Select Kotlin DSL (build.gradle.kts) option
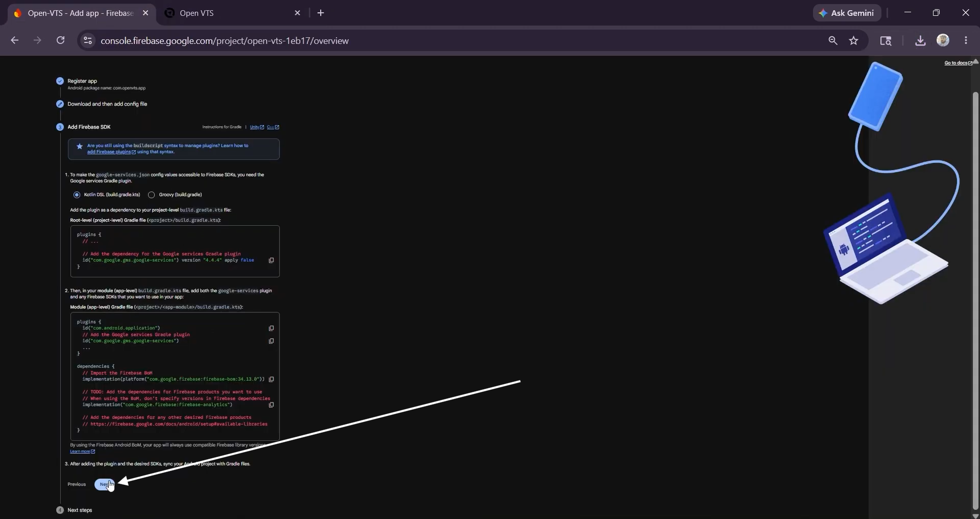Screen dimensions: 980x519 [x=77, y=195]
